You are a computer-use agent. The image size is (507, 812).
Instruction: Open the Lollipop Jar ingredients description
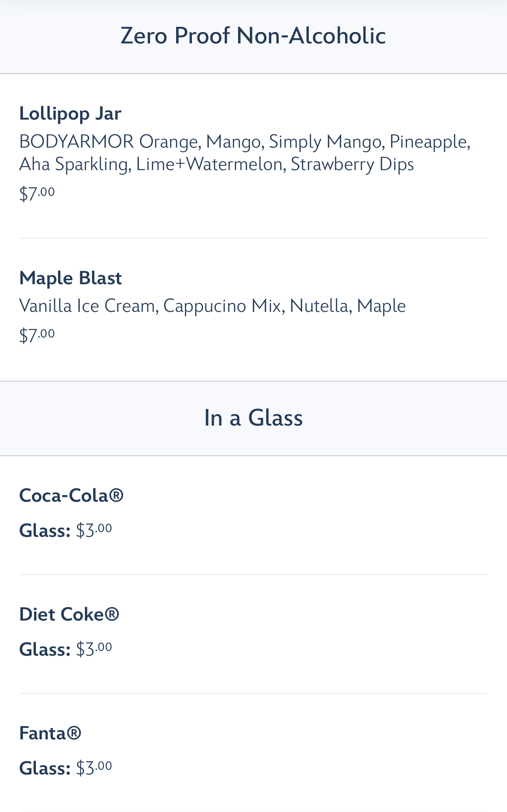245,152
